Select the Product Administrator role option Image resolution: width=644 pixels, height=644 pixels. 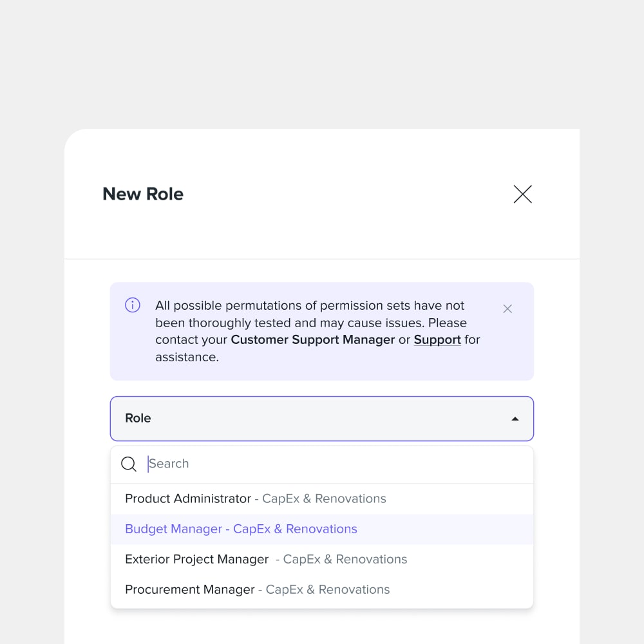pyautogui.click(x=322, y=498)
